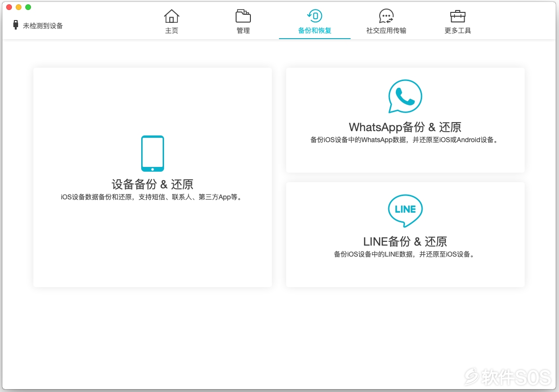Open WhatsApp备份 & 还原 title
559x392 pixels.
(405, 127)
